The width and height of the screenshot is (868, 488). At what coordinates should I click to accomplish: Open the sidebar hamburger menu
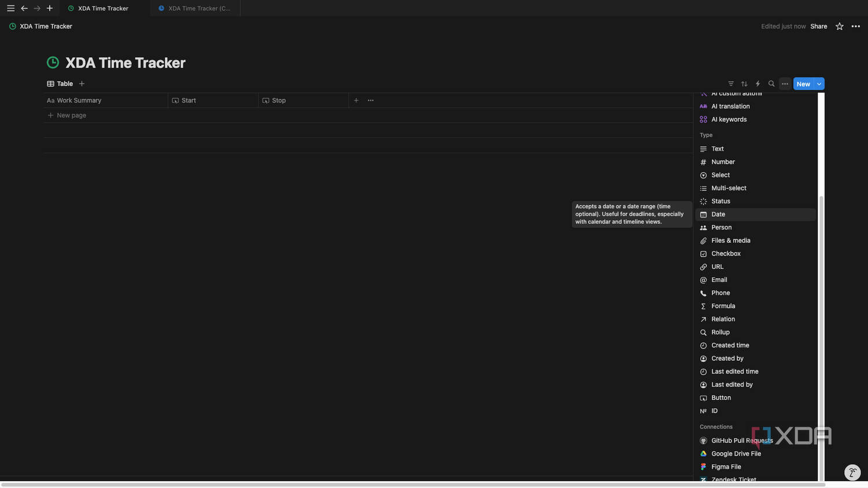[x=10, y=8]
